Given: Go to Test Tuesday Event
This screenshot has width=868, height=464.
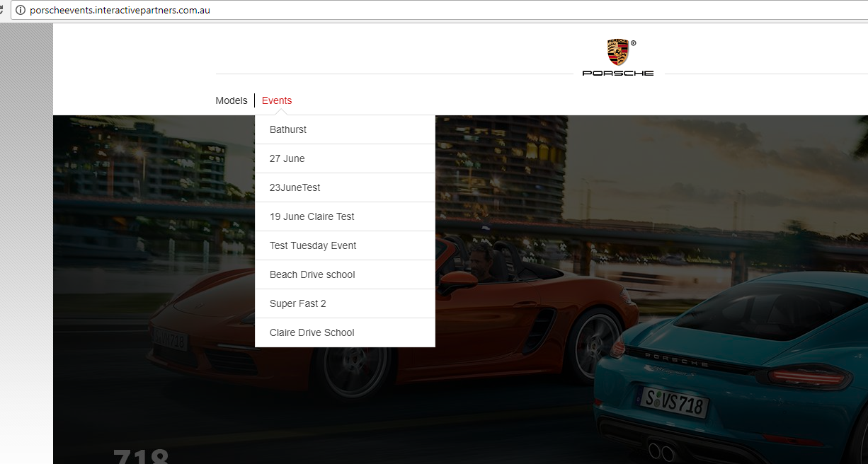Looking at the screenshot, I should coord(313,245).
